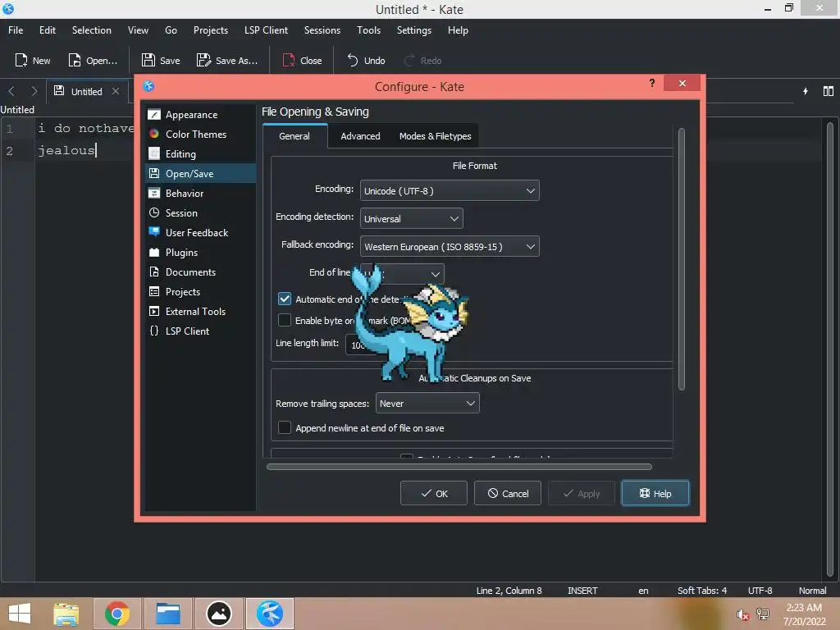Viewport: 840px width, 630px height.
Task: Open File Explorer from the taskbar
Action: pyautogui.click(x=66, y=614)
